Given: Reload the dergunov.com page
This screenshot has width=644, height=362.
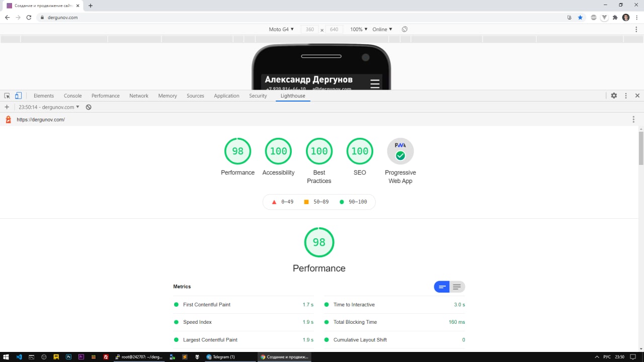Looking at the screenshot, I should point(29,17).
